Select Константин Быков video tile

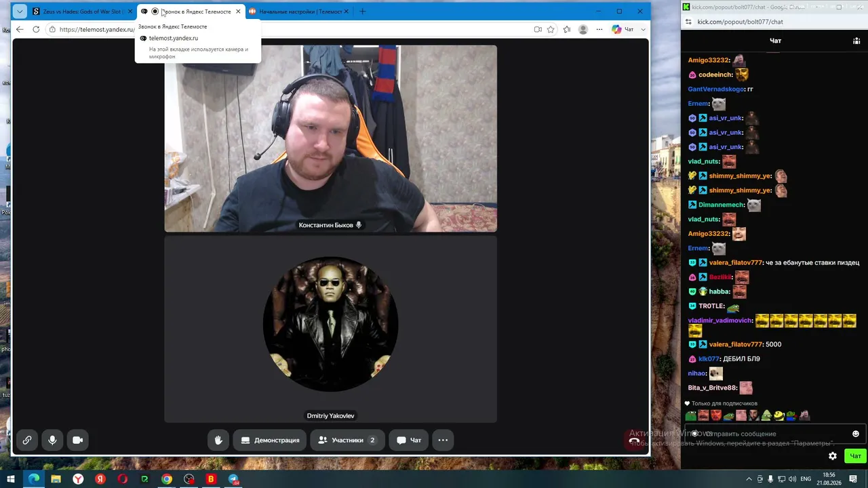(x=330, y=138)
